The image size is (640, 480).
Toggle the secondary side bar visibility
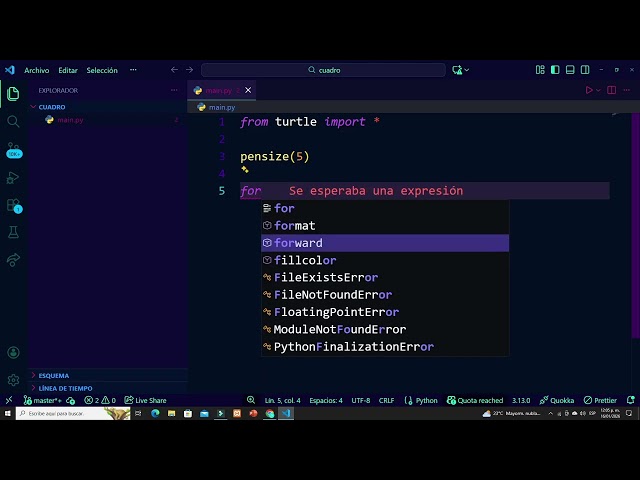tap(585, 70)
